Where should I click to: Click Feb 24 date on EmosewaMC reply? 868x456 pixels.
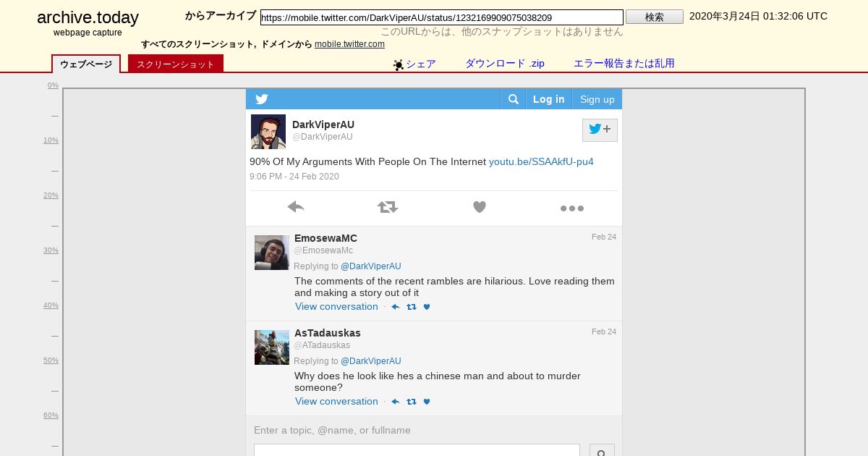point(604,237)
